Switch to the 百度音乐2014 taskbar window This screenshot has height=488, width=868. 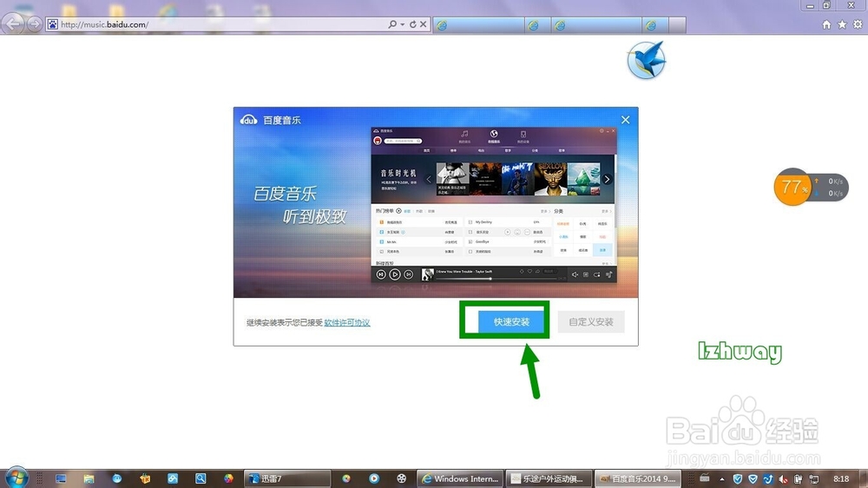click(638, 478)
